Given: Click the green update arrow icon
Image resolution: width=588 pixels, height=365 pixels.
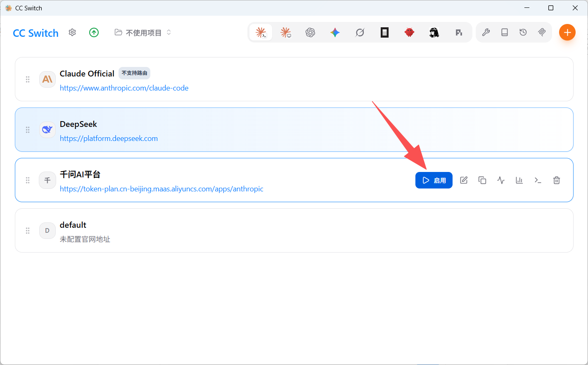Looking at the screenshot, I should [94, 32].
